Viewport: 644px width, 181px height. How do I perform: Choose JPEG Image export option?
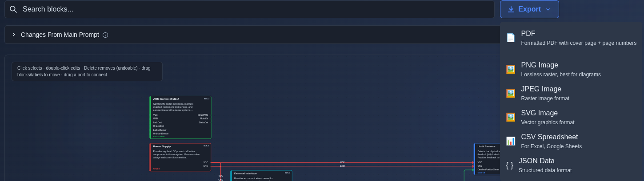pos(572,94)
